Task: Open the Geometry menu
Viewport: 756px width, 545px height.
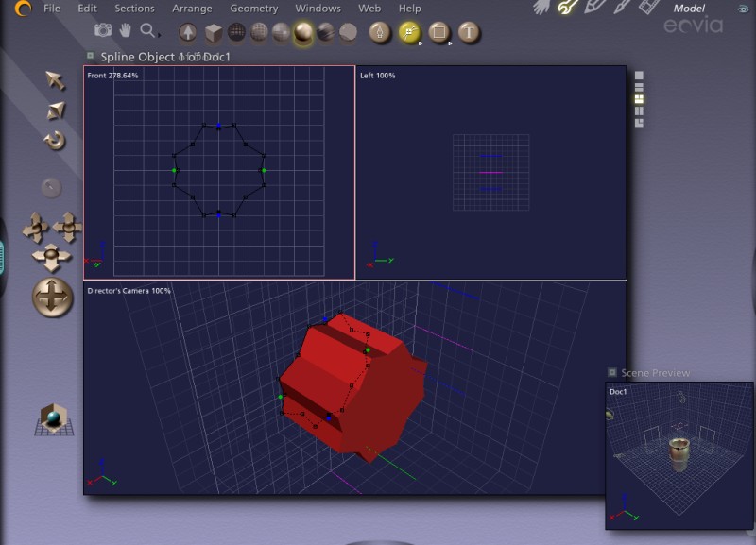Action: coord(253,9)
